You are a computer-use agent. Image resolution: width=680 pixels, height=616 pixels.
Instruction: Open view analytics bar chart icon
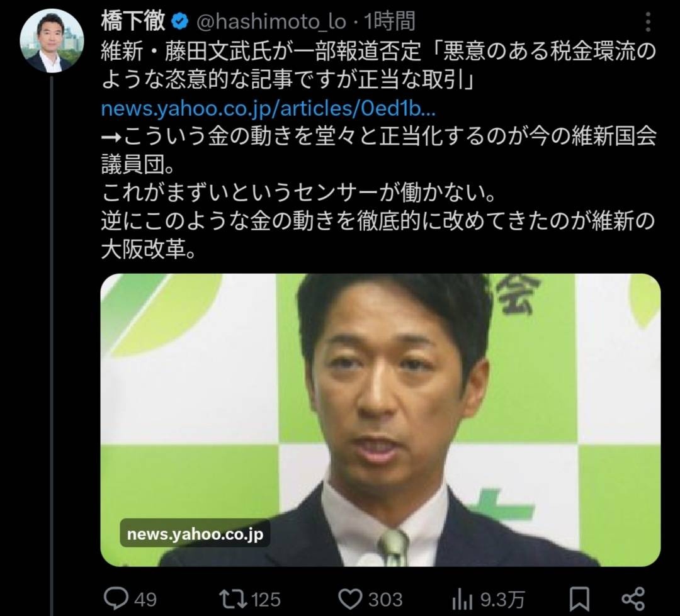[x=462, y=600]
